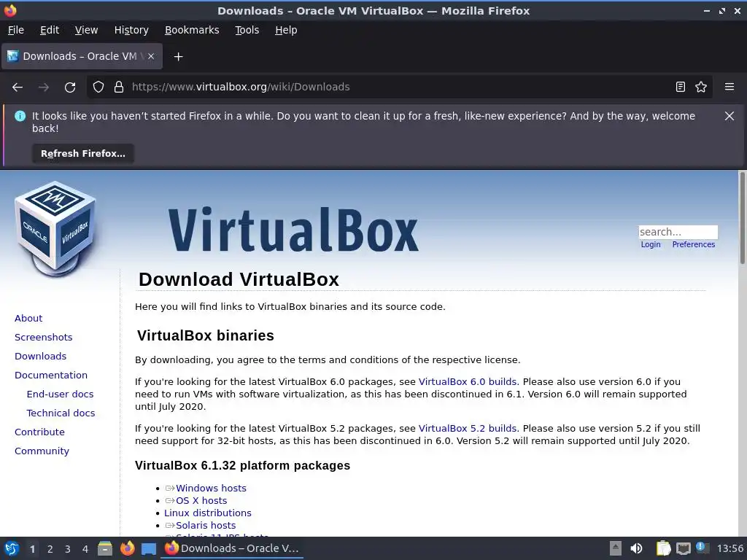Screen dimensions: 747x560
Task: Open tracking protection shield icon
Action: pos(98,87)
